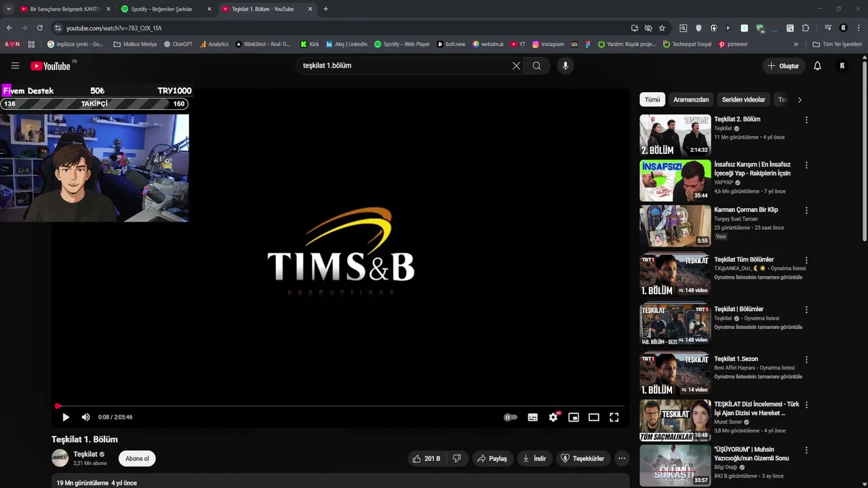The image size is (868, 488).
Task: Open Teşkilat Tüm Bölümler playlist title
Action: click(x=744, y=260)
